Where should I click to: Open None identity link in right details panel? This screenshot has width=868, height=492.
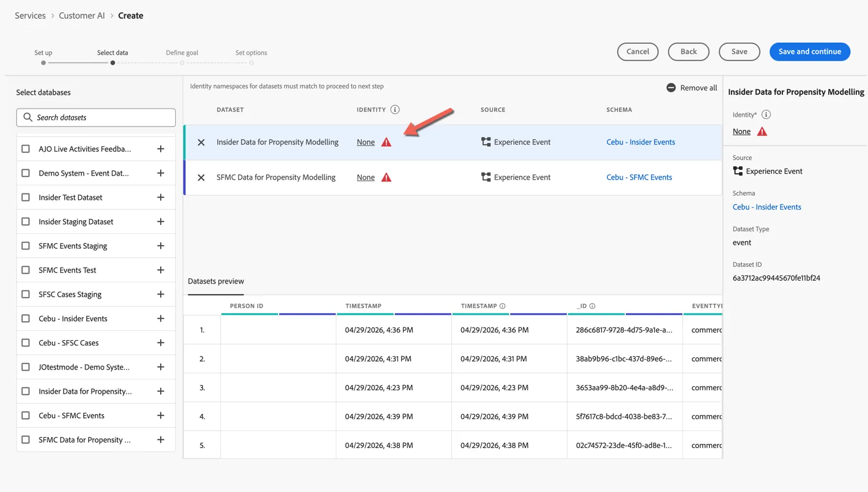(x=741, y=132)
